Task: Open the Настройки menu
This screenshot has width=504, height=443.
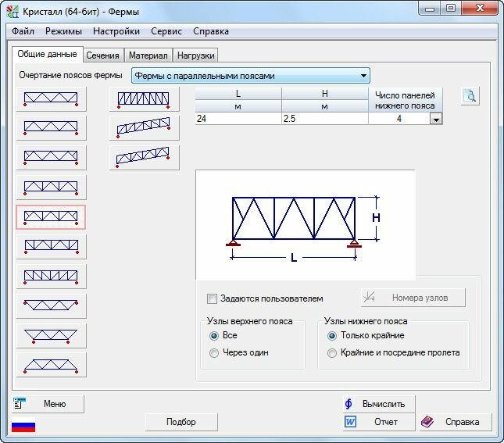Action: point(116,31)
